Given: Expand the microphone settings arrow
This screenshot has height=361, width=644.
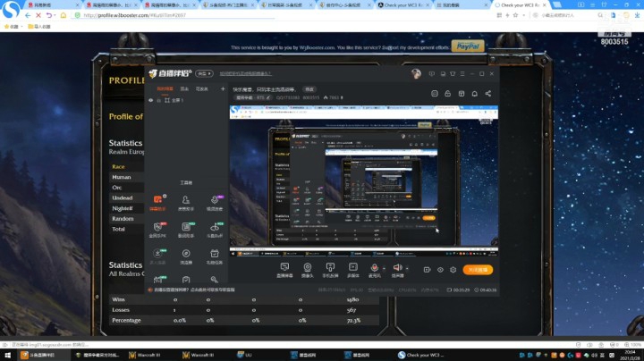Looking at the screenshot, I should click(384, 268).
